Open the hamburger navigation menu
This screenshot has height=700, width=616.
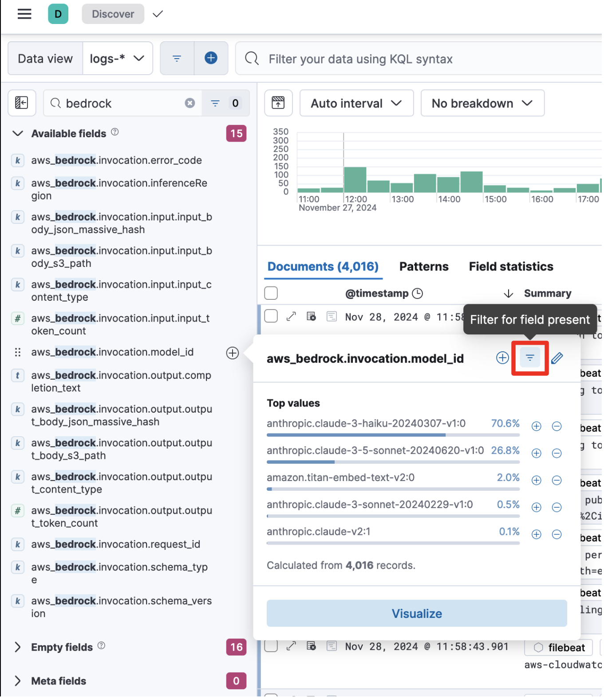(x=24, y=14)
